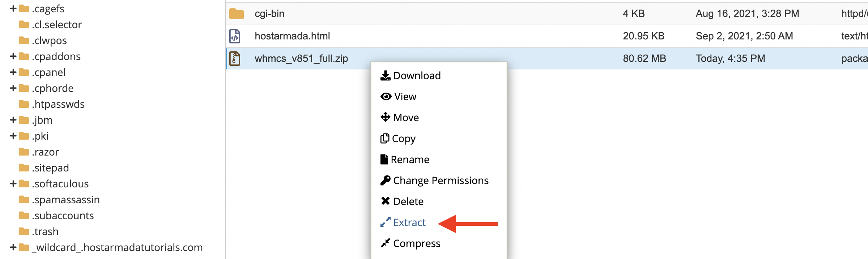Image resolution: width=868 pixels, height=259 pixels.
Task: Expand the .pki folder tree node
Action: coord(13,136)
